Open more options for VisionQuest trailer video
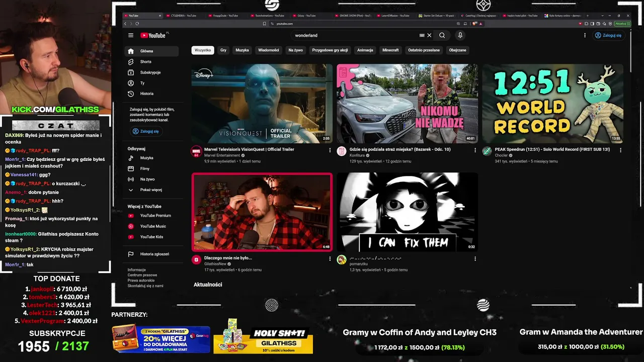644x362 pixels. 330,150
